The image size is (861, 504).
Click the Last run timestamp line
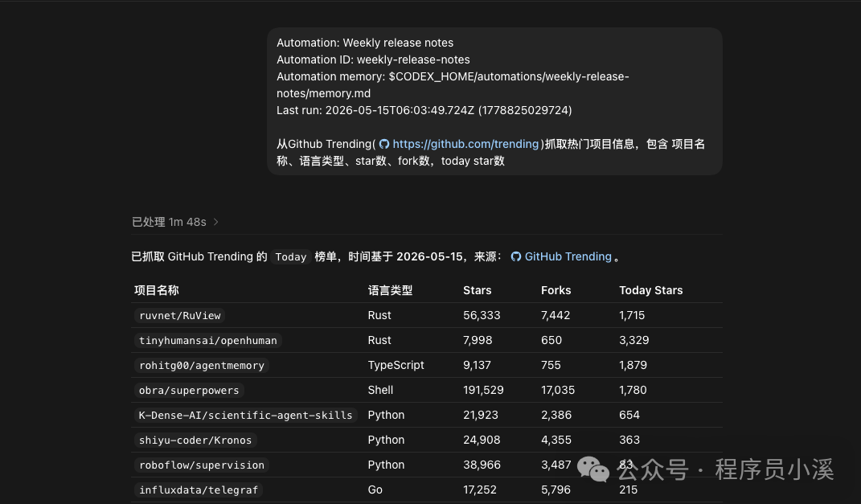(424, 110)
